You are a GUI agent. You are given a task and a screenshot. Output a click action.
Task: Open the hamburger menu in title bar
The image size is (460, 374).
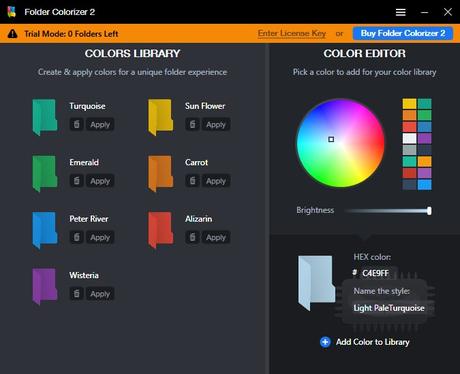click(x=401, y=12)
